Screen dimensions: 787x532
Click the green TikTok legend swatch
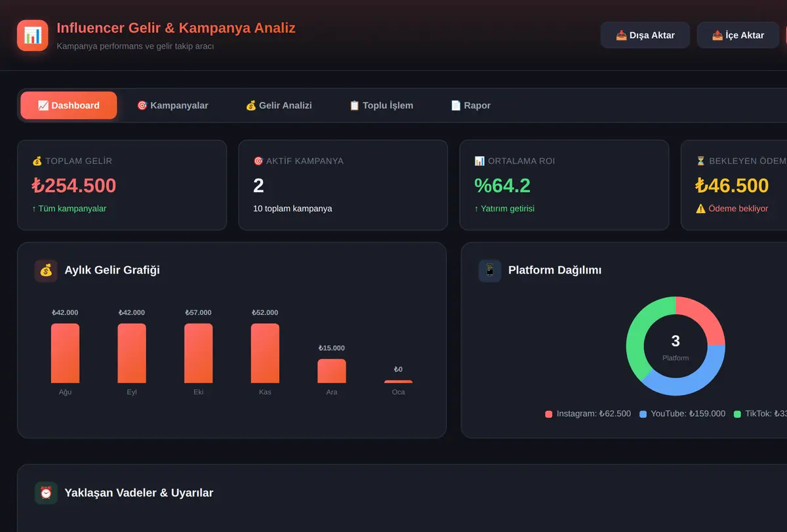[x=737, y=414]
